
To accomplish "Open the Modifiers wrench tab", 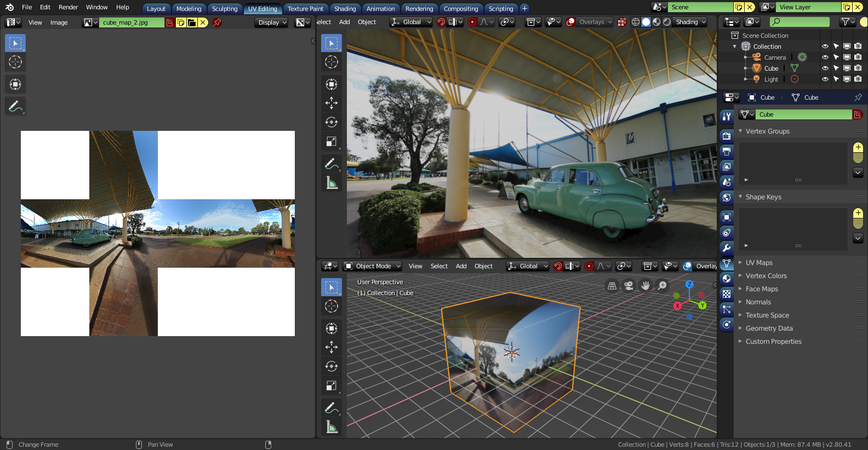I will 727,248.
